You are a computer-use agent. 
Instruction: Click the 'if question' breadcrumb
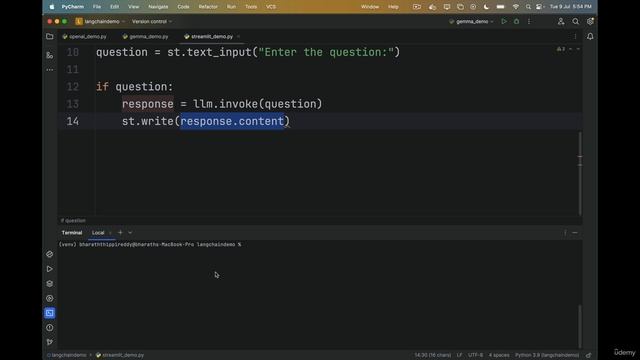click(x=73, y=220)
